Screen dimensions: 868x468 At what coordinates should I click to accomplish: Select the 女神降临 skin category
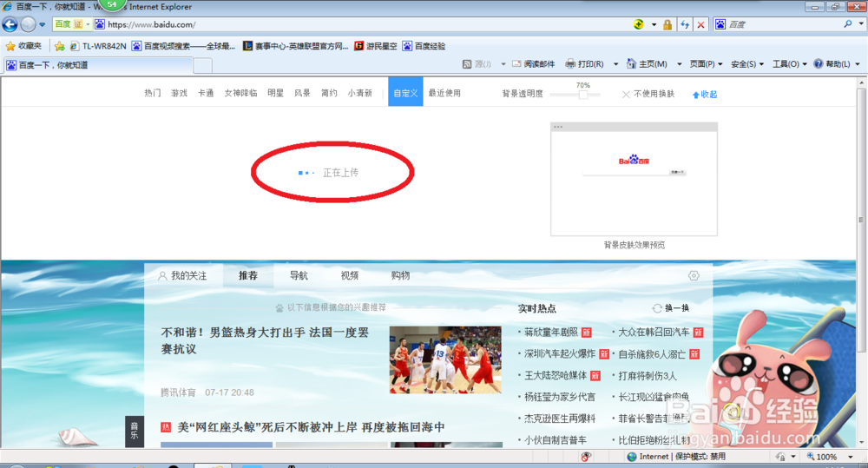(x=240, y=93)
